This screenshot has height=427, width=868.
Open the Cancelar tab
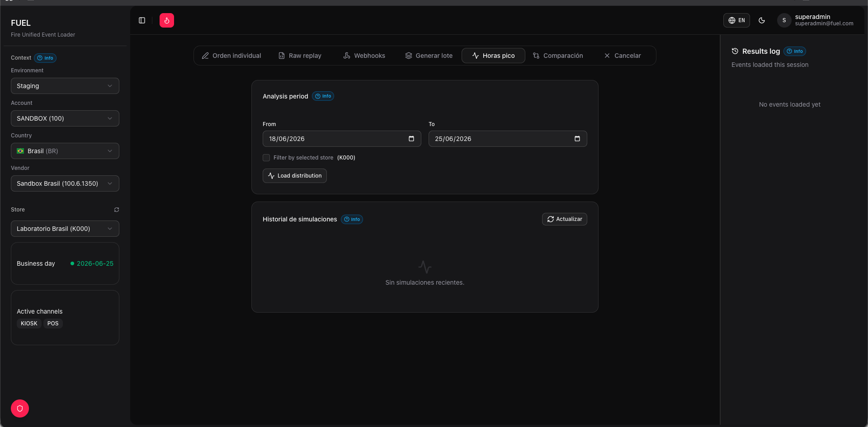coord(623,56)
